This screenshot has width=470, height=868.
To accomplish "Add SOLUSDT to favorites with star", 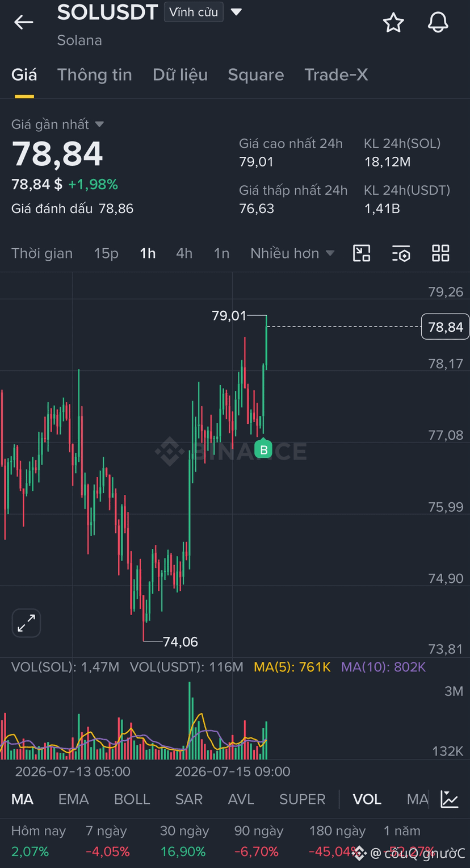I will click(393, 23).
